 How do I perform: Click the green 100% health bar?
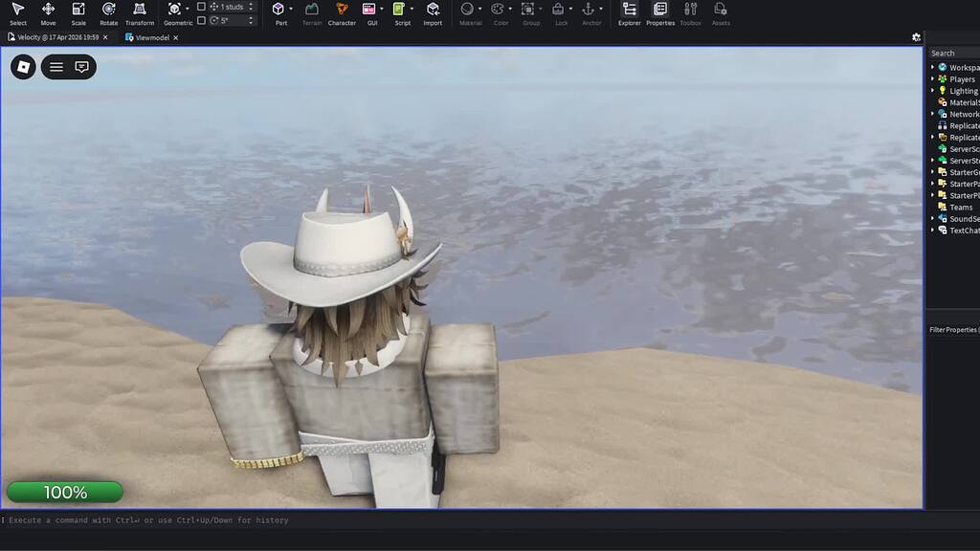click(x=65, y=493)
